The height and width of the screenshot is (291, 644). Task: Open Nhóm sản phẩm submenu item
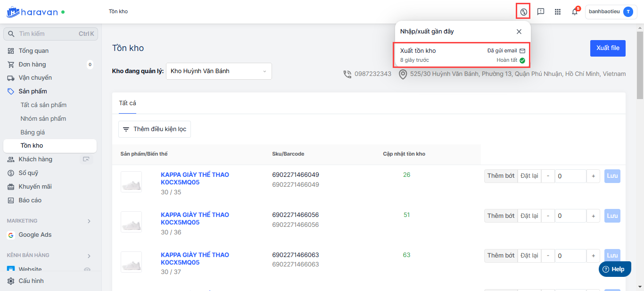pyautogui.click(x=43, y=118)
